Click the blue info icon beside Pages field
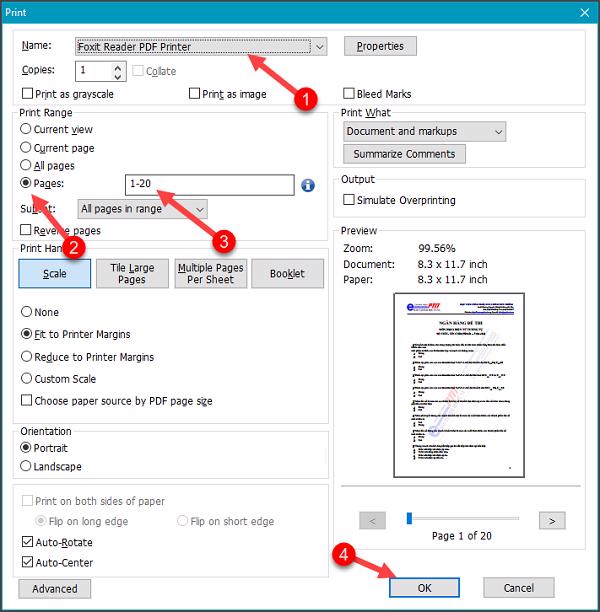600x612 pixels. pyautogui.click(x=308, y=185)
